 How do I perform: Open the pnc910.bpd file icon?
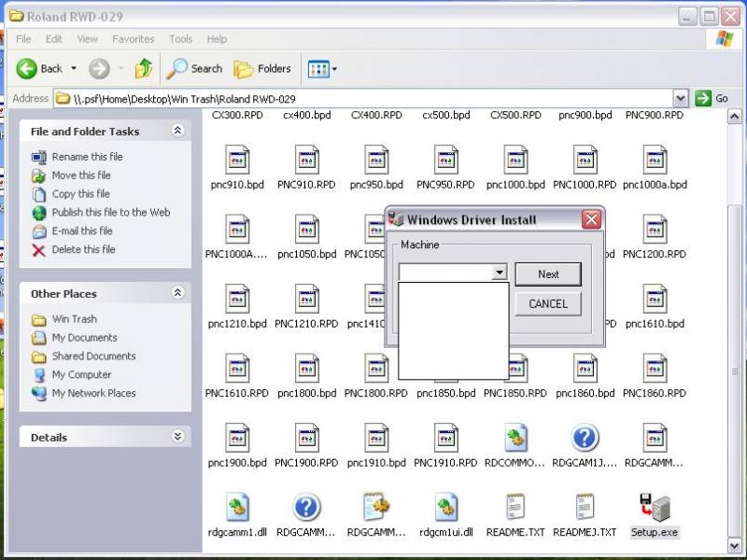pyautogui.click(x=237, y=160)
